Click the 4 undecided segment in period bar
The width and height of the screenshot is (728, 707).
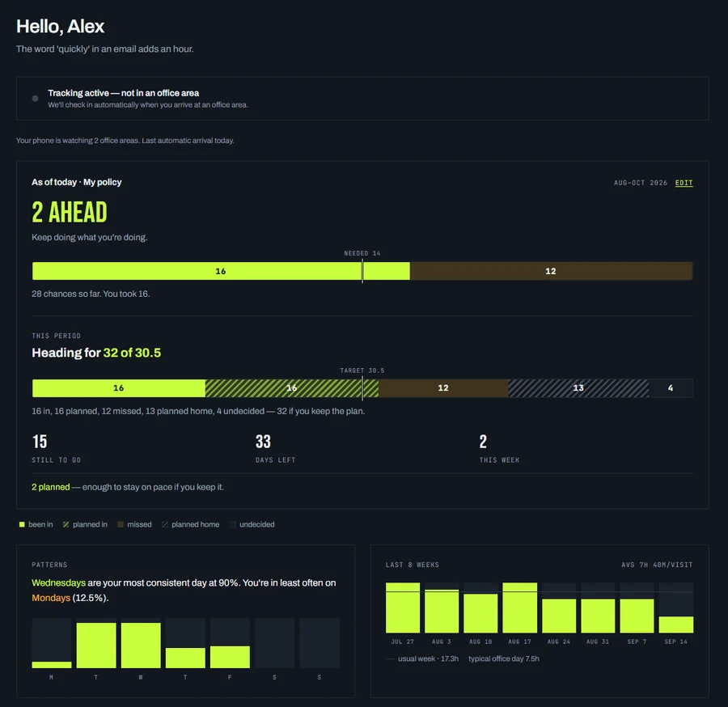pos(671,388)
